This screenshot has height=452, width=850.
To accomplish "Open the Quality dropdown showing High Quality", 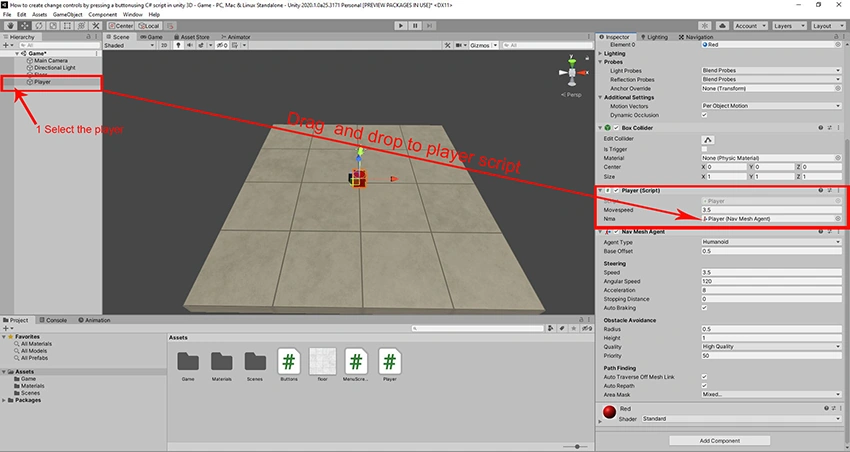I will [771, 346].
